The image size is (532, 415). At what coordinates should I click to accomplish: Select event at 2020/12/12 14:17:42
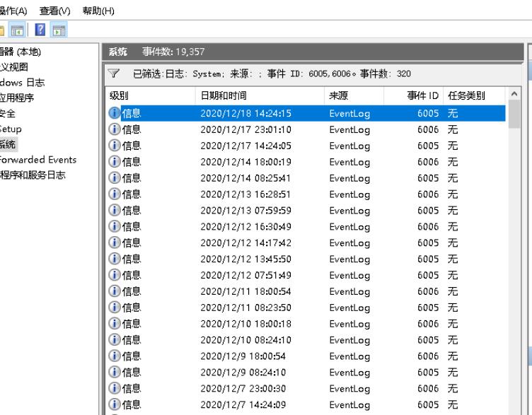[x=306, y=242]
